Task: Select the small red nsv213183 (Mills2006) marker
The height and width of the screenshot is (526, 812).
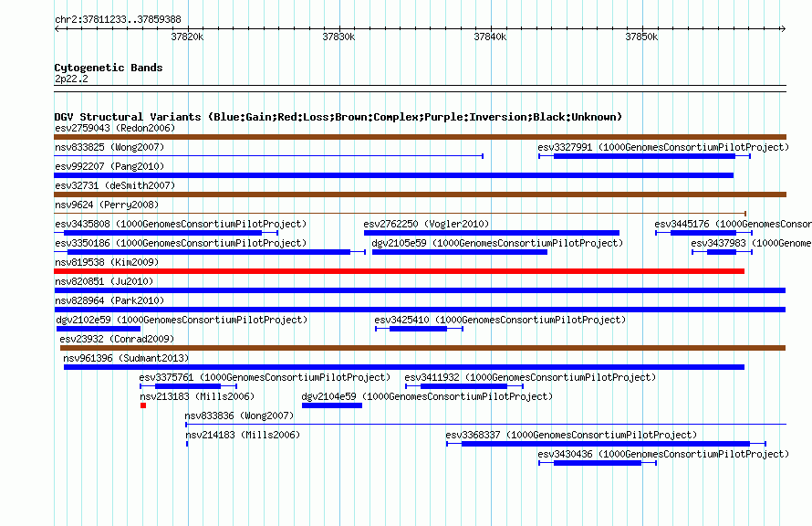Action: click(x=143, y=405)
